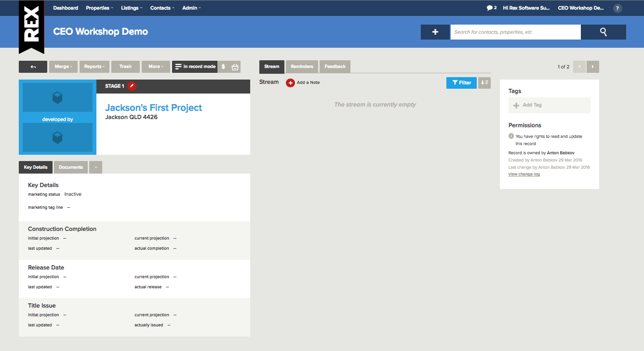Toggle the stream sort order icon
This screenshot has width=644, height=351.
pos(484,82)
